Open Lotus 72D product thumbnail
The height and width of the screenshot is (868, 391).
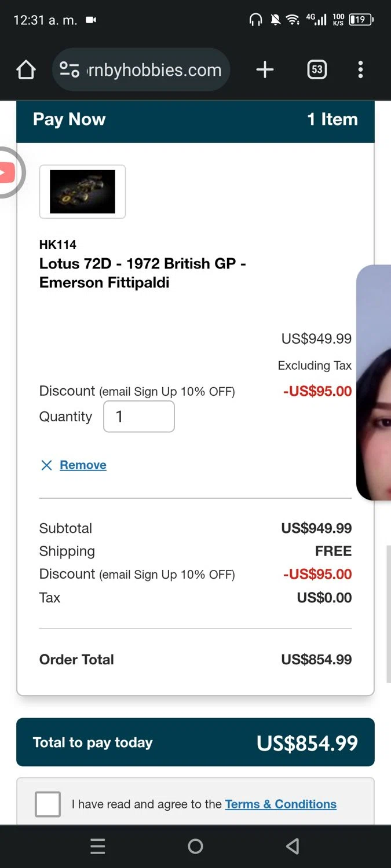[x=82, y=192]
